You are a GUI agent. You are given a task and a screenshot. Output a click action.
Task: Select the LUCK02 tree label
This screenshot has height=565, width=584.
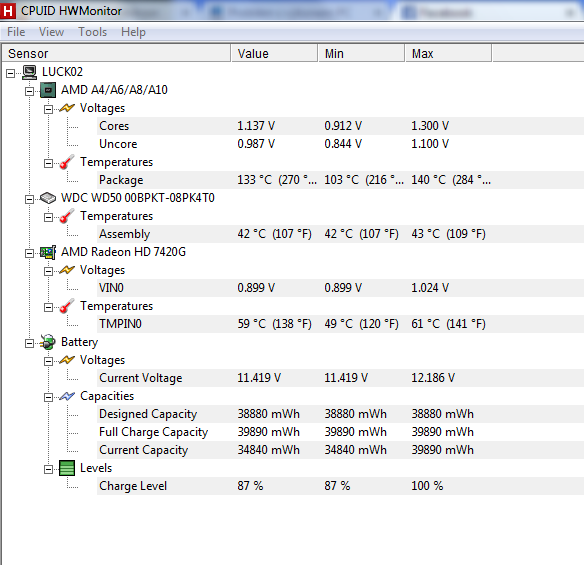[x=62, y=72]
